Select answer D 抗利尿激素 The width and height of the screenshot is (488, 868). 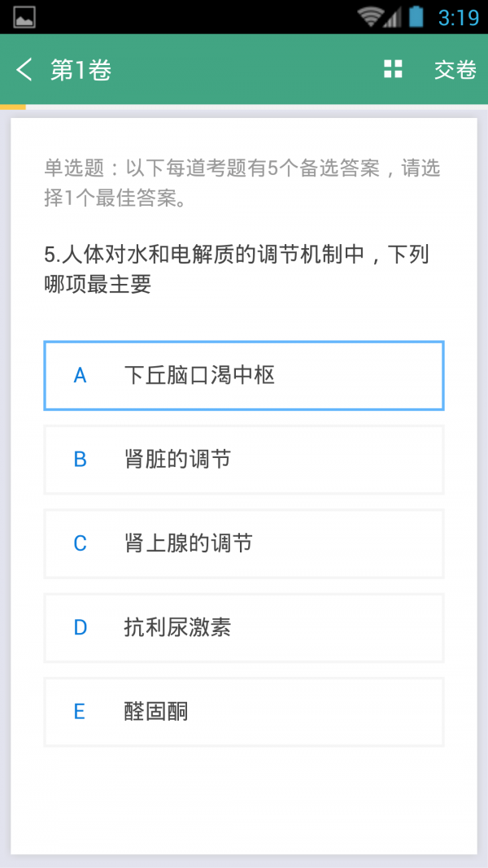tap(243, 628)
